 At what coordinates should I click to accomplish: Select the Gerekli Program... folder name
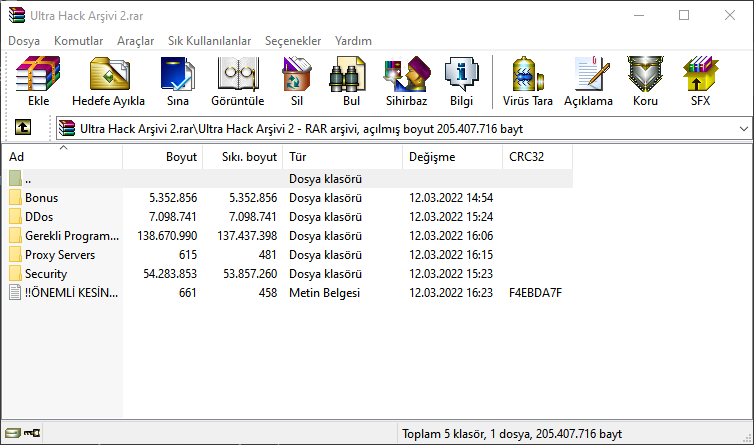point(72,236)
